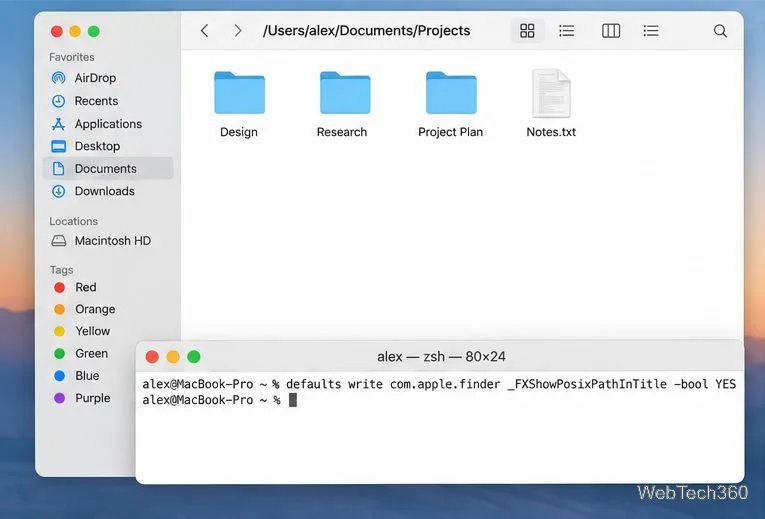Click the Terminal prompt cursor line

pyautogui.click(x=220, y=400)
